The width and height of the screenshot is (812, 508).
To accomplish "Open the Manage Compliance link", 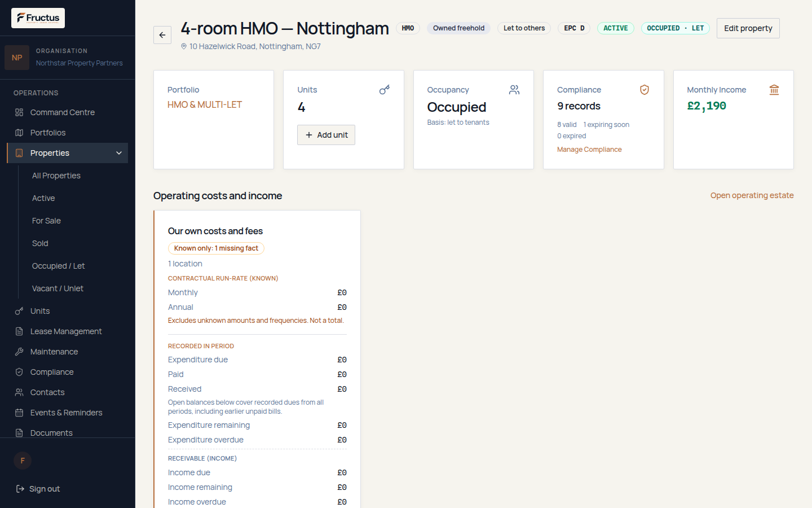I will [x=589, y=150].
